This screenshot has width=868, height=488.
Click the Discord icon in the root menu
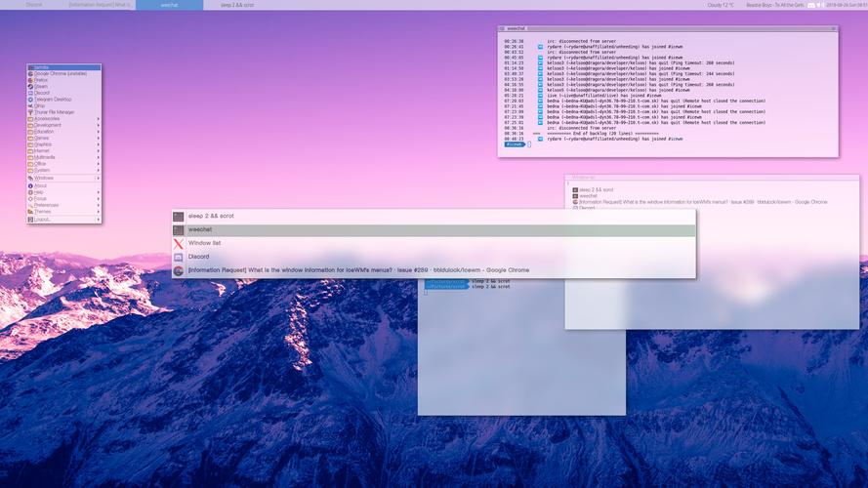click(30, 93)
